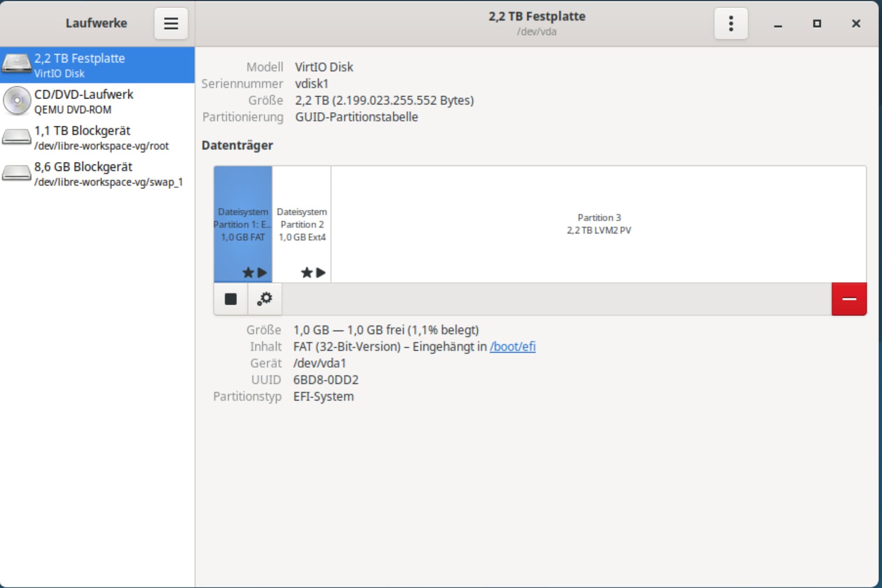
Task: Unmount the selected partition with the stop button
Action: 231,299
